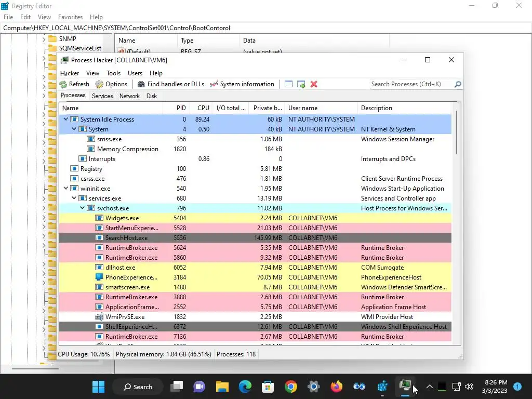The image size is (532, 399).
Task: Switch to the Network tab
Action: point(129,96)
